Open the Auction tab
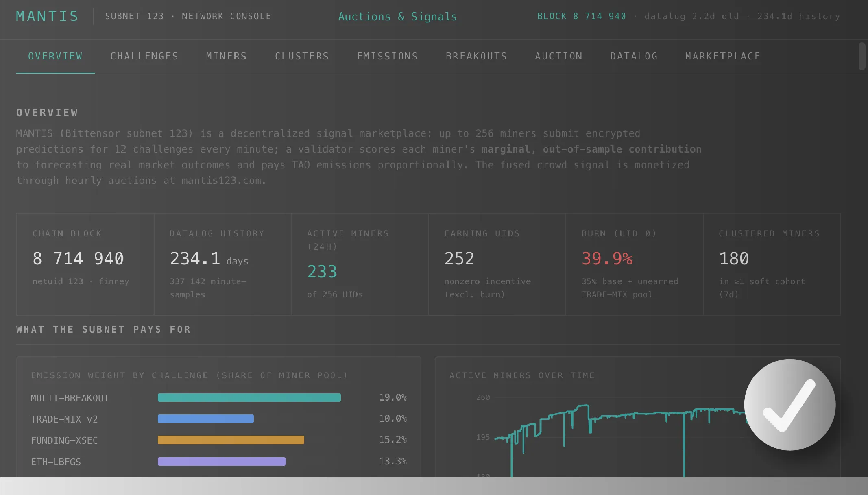 (x=558, y=56)
